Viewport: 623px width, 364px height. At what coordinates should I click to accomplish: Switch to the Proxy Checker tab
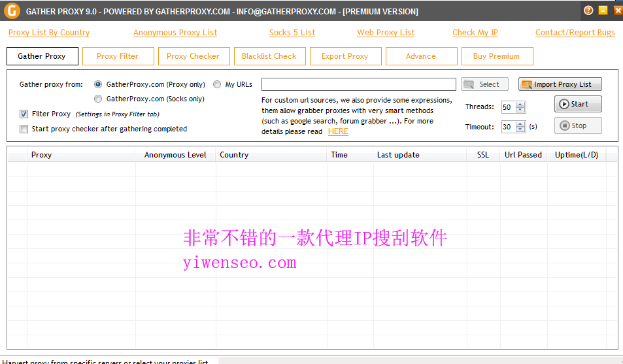point(194,56)
